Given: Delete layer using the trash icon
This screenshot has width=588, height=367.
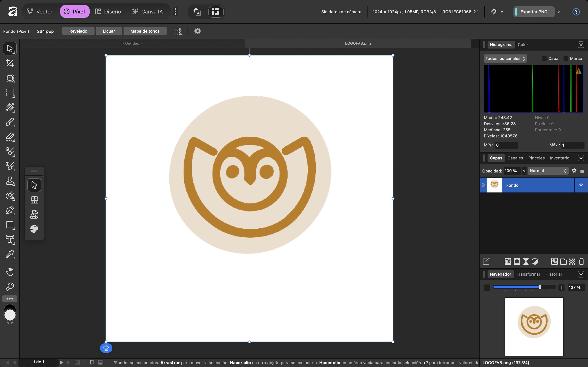Looking at the screenshot, I should (581, 261).
